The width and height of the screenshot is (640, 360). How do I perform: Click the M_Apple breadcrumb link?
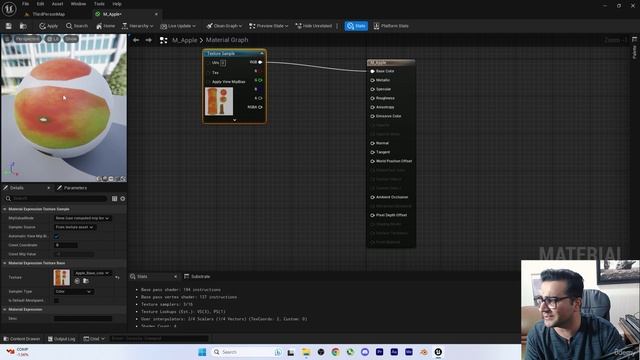(184, 40)
